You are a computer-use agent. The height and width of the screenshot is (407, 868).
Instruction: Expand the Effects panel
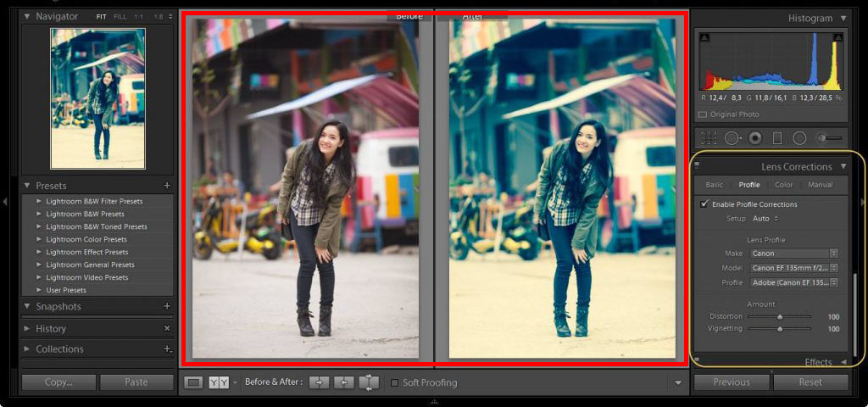click(x=843, y=362)
